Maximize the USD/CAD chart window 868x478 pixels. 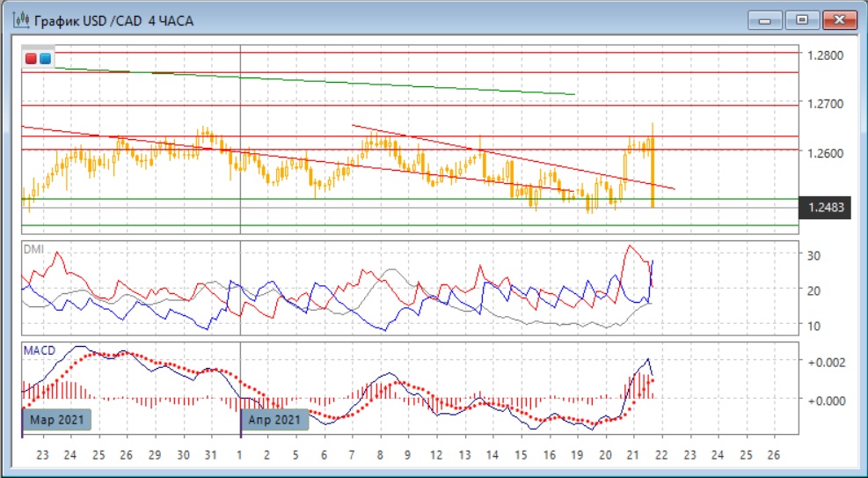[802, 19]
